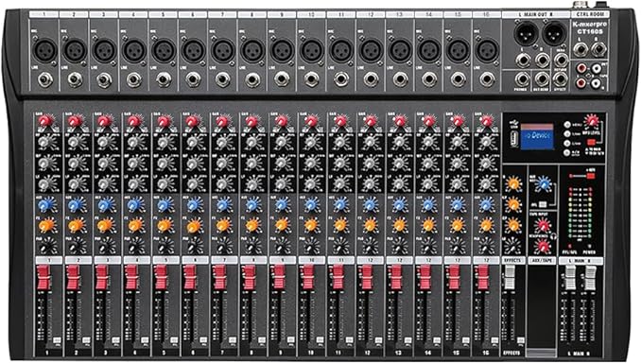This screenshot has width=642, height=364.
Task: Click the 'EFFECTS' label above the effects fader
Action: pyautogui.click(x=513, y=260)
